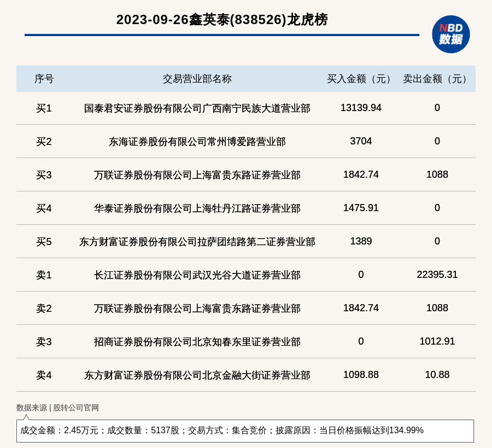Image resolution: width=492 pixels, height=448 pixels.
Task: Click 东方财富证券 拉萨团结路第二证券营业部 entry
Action: point(197,242)
